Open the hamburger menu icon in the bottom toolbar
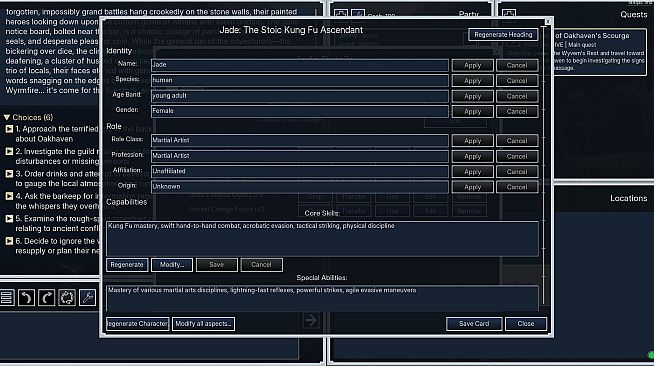This screenshot has width=654, height=366. coord(6,298)
